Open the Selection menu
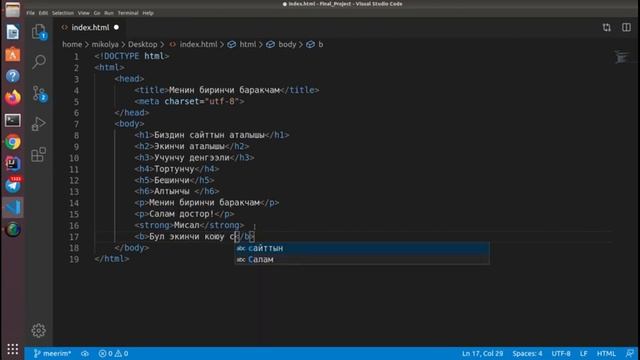The width and height of the screenshot is (640, 360). click(63, 13)
